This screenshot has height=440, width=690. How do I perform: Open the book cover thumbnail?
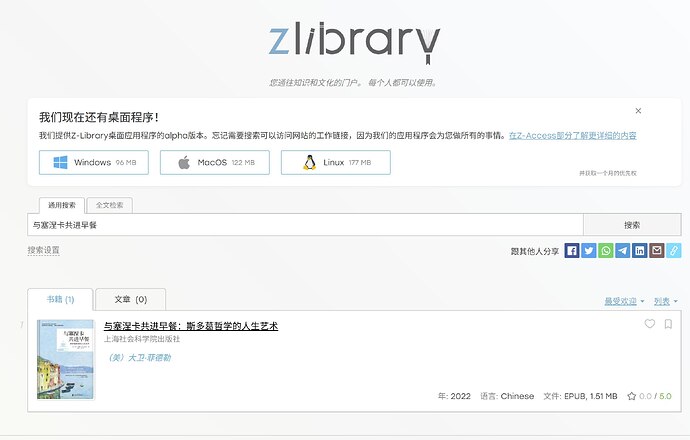coord(66,359)
